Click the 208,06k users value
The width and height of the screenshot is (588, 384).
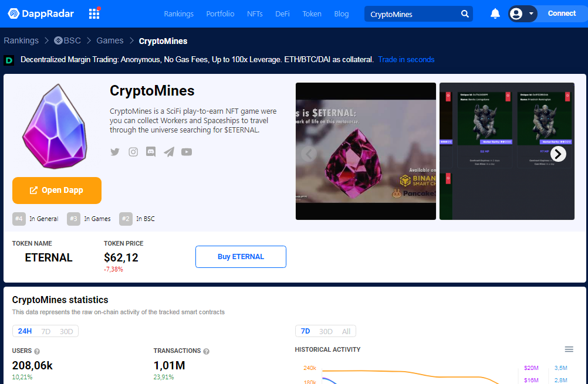(x=32, y=365)
